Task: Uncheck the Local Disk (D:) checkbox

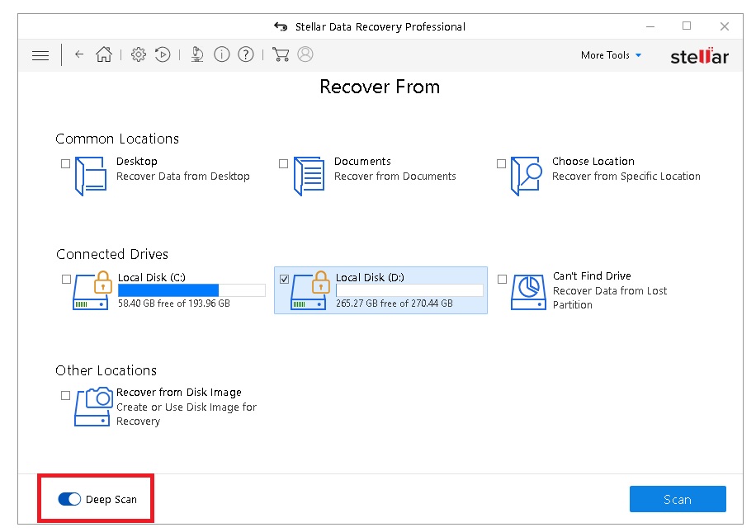Action: pyautogui.click(x=285, y=279)
